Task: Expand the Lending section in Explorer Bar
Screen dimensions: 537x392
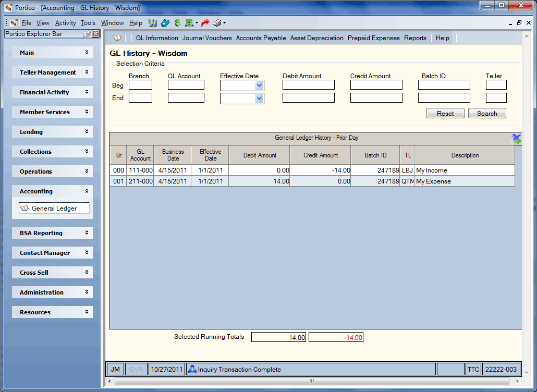Action: tap(53, 132)
